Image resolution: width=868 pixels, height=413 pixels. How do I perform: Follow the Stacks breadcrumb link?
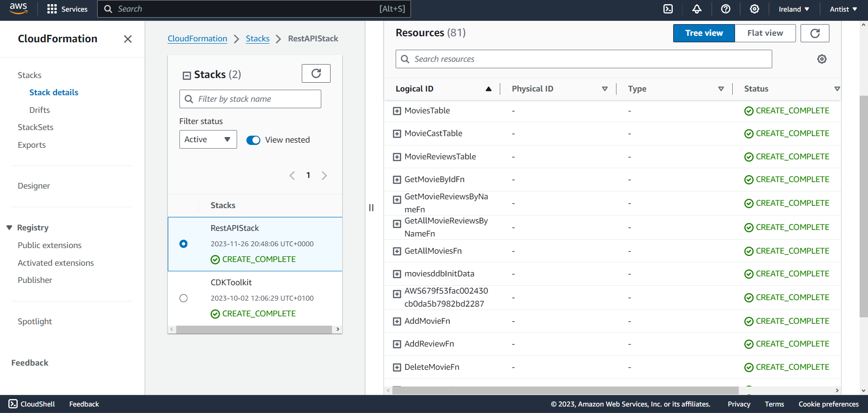(x=258, y=39)
